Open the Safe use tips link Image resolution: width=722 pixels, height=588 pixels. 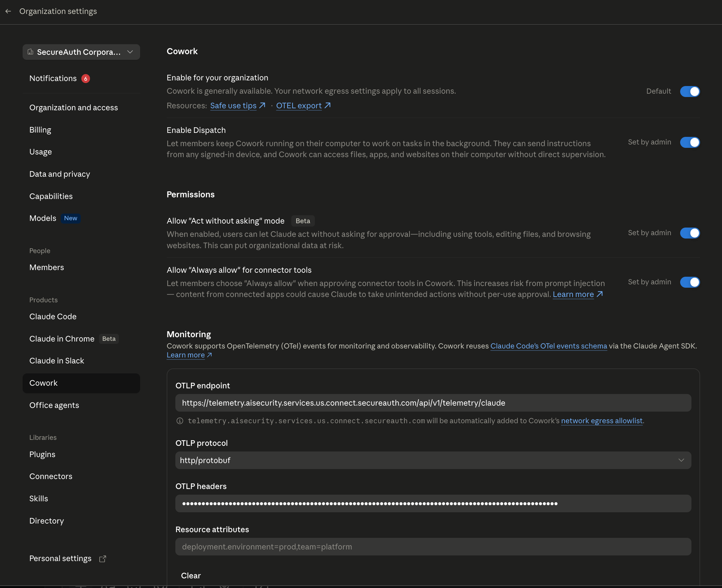point(233,106)
